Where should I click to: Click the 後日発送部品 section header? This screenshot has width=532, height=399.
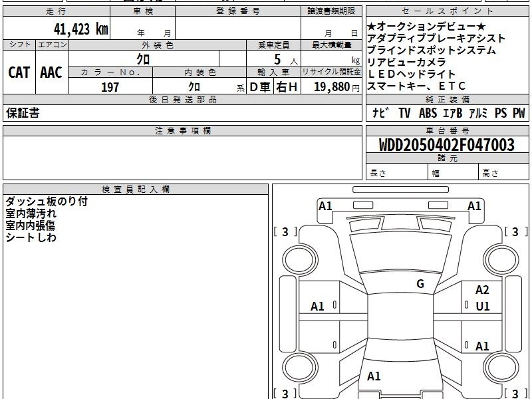[x=182, y=99]
